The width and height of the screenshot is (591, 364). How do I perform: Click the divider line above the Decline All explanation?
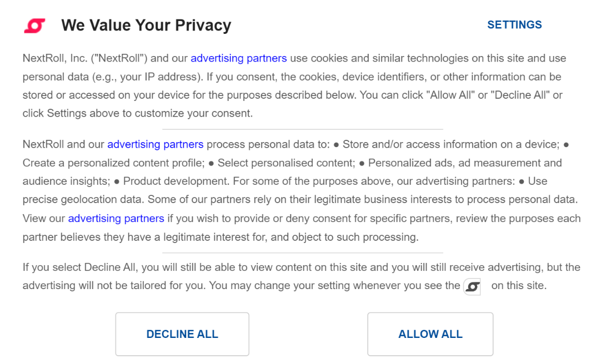pyautogui.click(x=302, y=253)
